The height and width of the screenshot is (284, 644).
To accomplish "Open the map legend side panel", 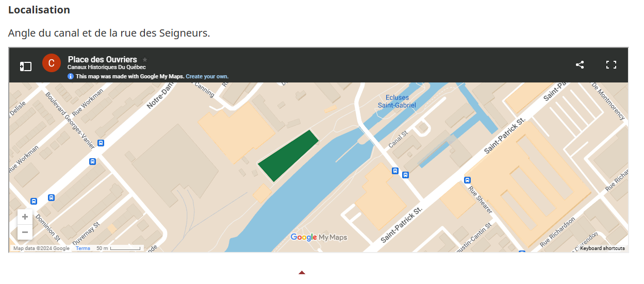I will [26, 66].
